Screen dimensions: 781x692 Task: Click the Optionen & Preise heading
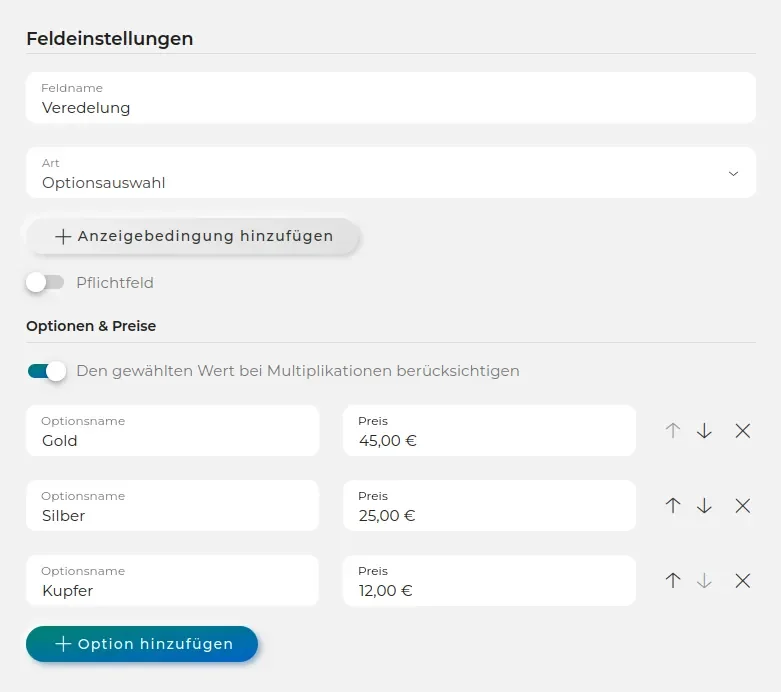click(91, 326)
